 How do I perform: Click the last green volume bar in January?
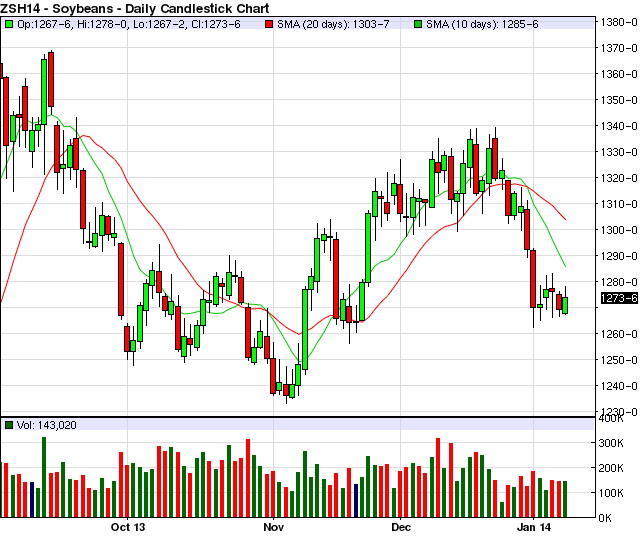(x=565, y=499)
